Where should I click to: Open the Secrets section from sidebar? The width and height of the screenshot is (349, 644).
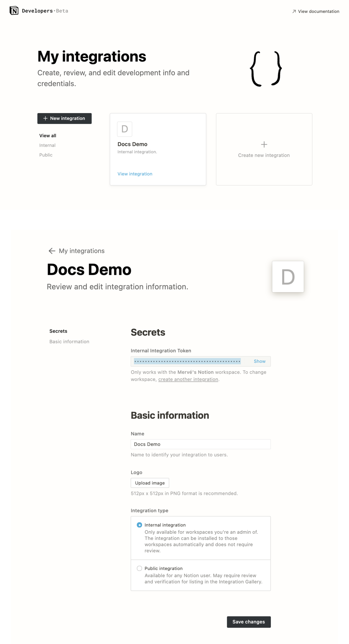coord(58,331)
